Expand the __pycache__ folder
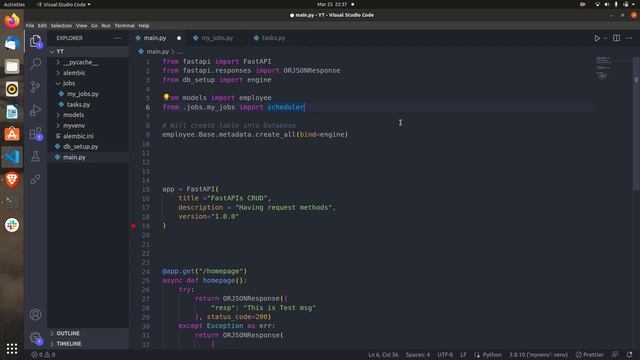The width and height of the screenshot is (640, 360). [88, 62]
